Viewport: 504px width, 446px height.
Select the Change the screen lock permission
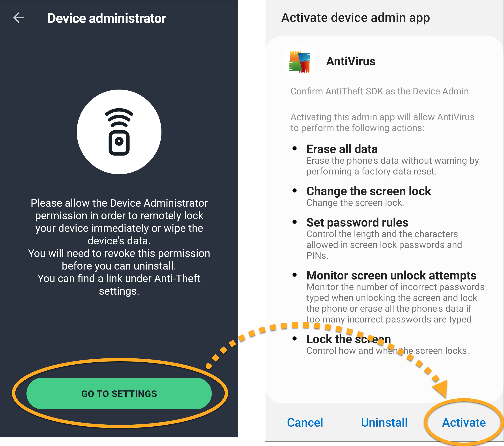coord(369,197)
